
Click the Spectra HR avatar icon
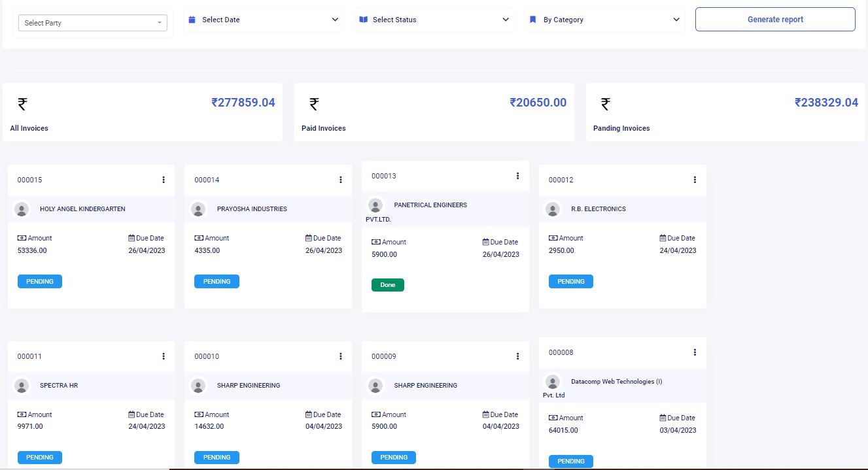point(22,386)
